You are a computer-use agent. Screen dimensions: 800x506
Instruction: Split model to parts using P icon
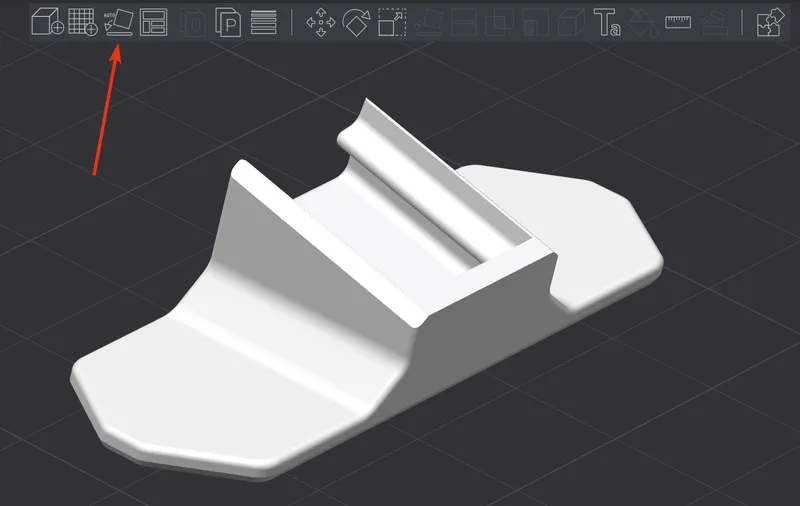pyautogui.click(x=228, y=22)
